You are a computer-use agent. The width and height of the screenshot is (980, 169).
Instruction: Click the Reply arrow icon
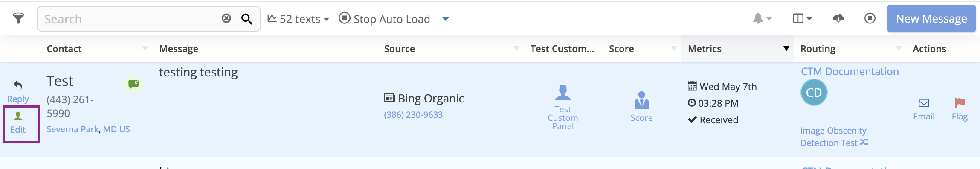tap(18, 85)
